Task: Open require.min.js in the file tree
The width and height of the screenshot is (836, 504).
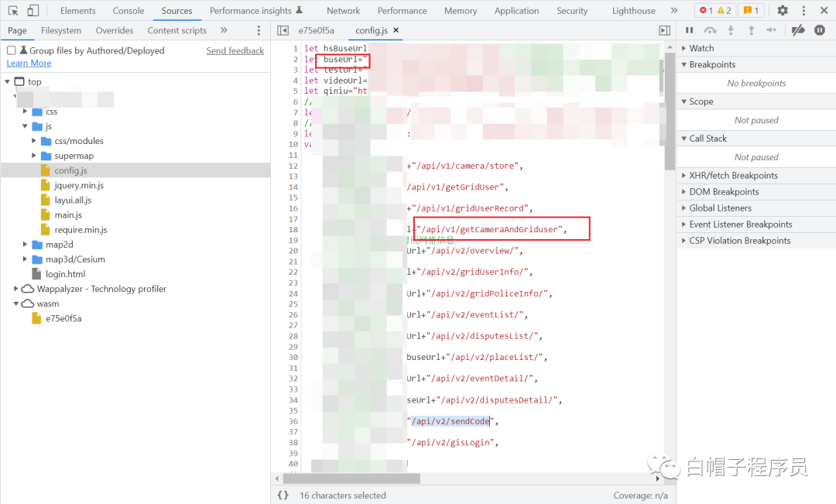Action: point(81,229)
